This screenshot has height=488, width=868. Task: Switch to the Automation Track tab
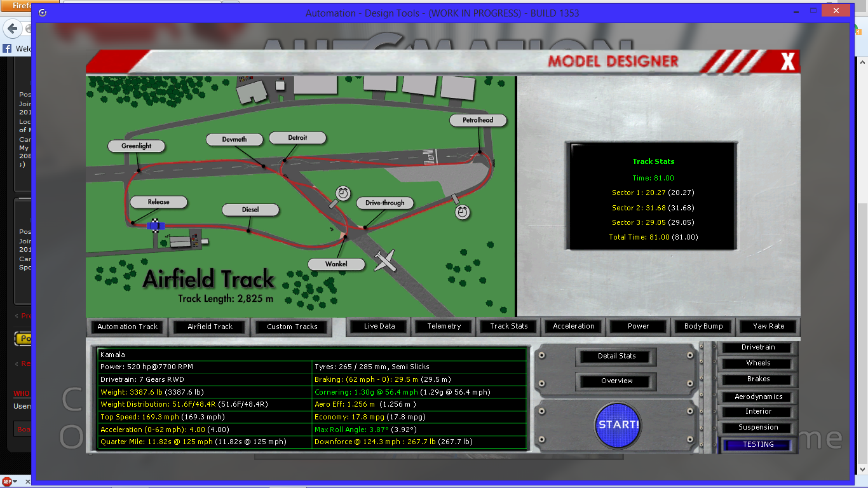tap(127, 327)
